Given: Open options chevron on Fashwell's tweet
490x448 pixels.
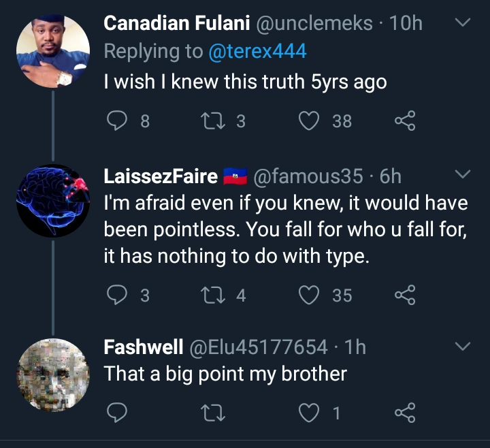Looking at the screenshot, I should point(463,347).
